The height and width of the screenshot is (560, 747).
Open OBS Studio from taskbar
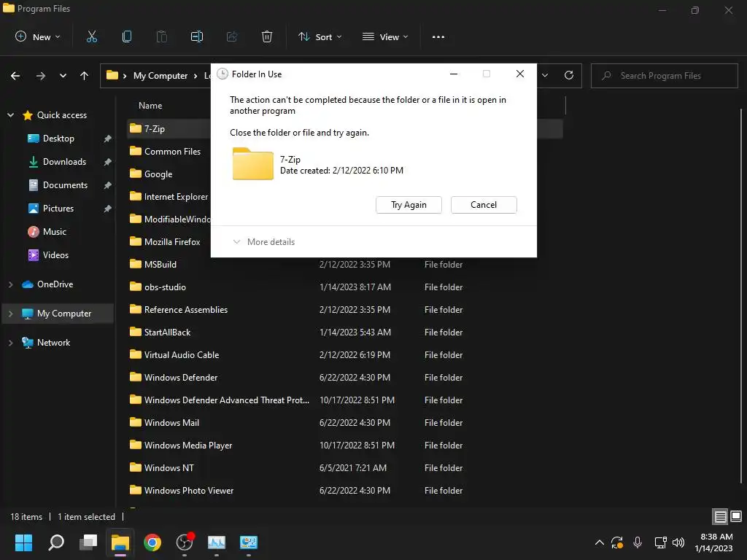pos(185,542)
